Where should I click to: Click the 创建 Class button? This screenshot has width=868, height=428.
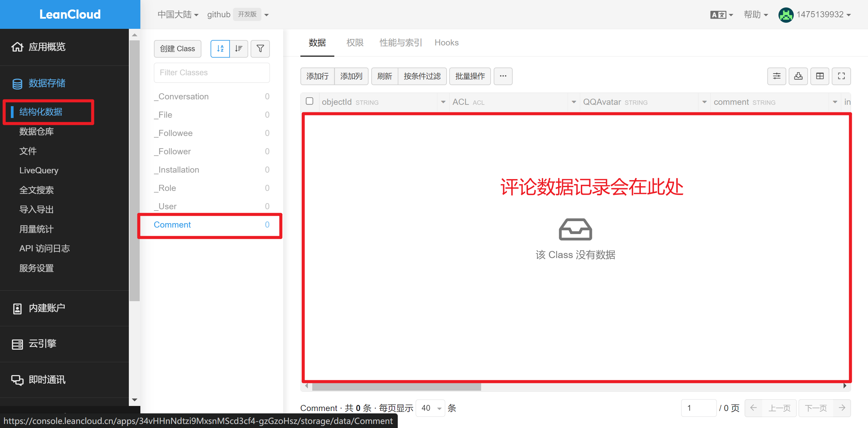tap(177, 49)
